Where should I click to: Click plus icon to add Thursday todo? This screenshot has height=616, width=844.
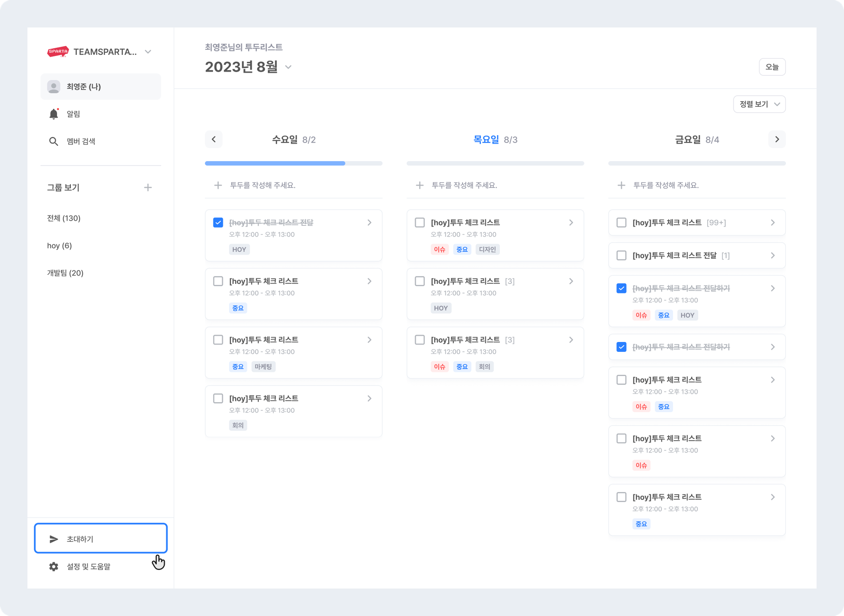click(x=420, y=185)
